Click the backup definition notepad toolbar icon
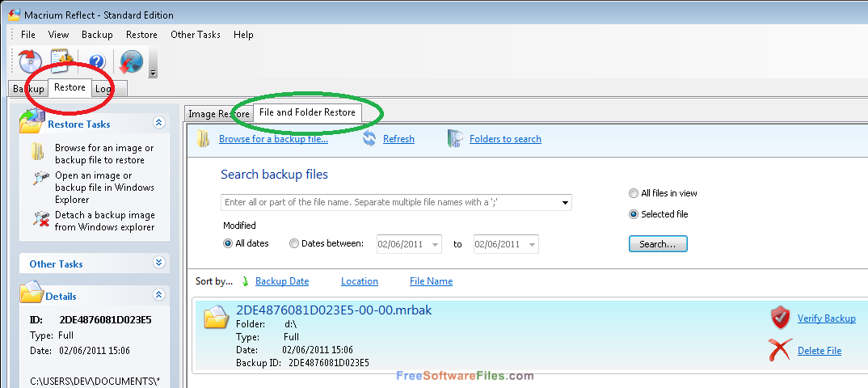Viewport: 868px width, 388px height. 62,61
